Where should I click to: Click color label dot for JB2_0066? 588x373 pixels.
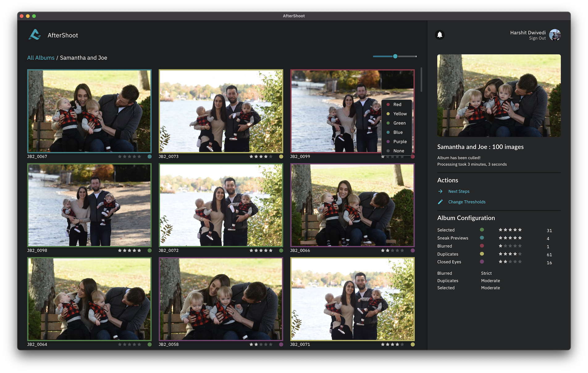[x=413, y=251]
